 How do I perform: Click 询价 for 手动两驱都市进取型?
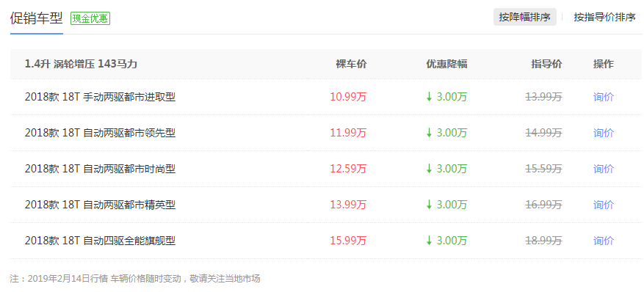click(604, 97)
